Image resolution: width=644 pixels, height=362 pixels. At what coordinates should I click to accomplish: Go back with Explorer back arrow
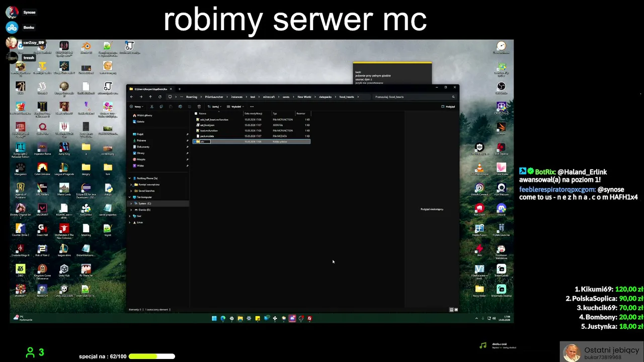[x=131, y=97]
